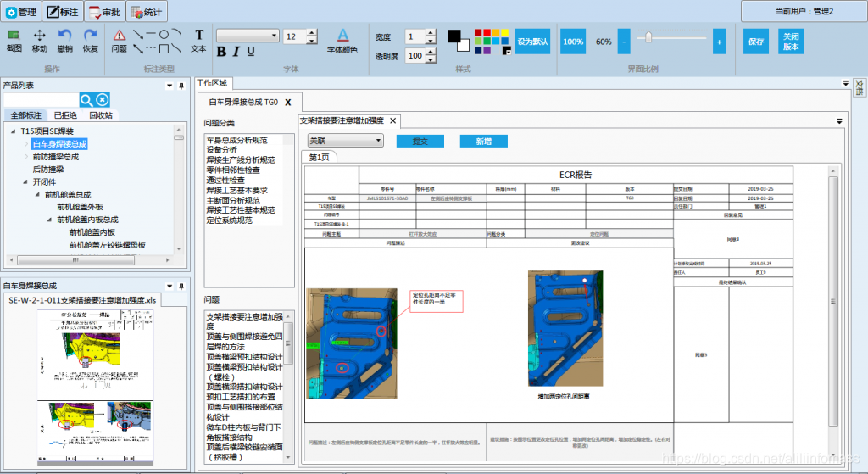Open the more colors dropdown swatch
Image resolution: width=868 pixels, height=474 pixels.
[507, 50]
